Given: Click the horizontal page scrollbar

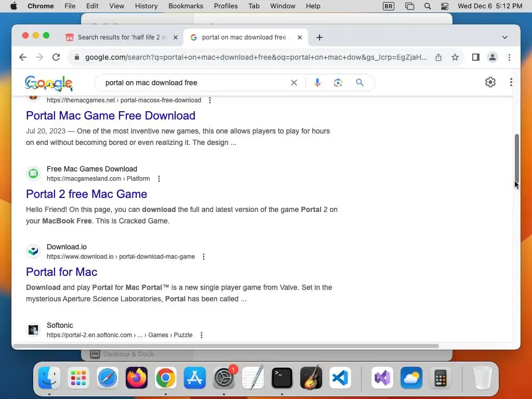Looking at the screenshot, I should [x=225, y=346].
